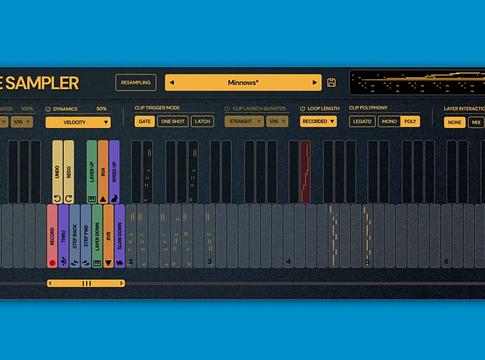Click the left arrow on the keyboard scrollbar
Image resolution: width=485 pixels, height=360 pixels.
(x=50, y=283)
